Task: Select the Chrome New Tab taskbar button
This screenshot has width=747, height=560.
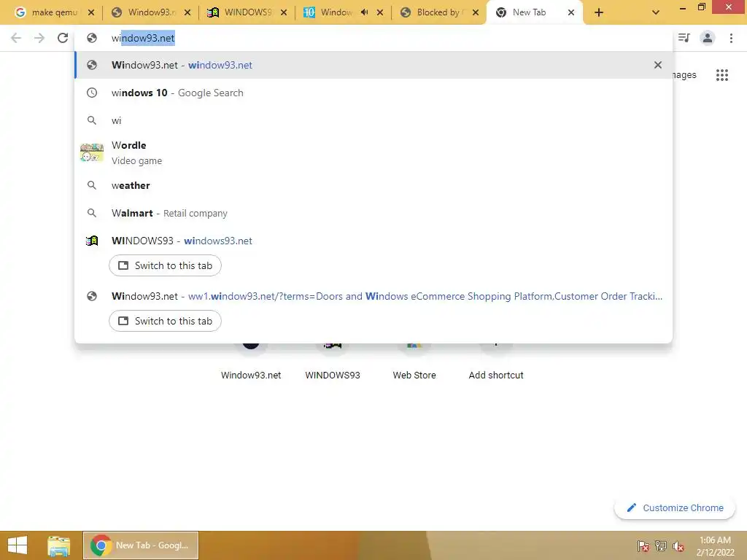Action: click(141, 545)
